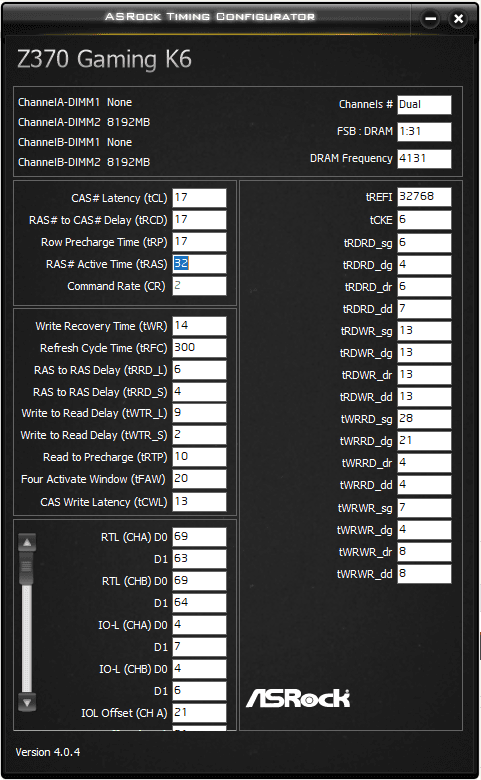Click the 'Version 4.0.4' text

pyautogui.click(x=47, y=752)
